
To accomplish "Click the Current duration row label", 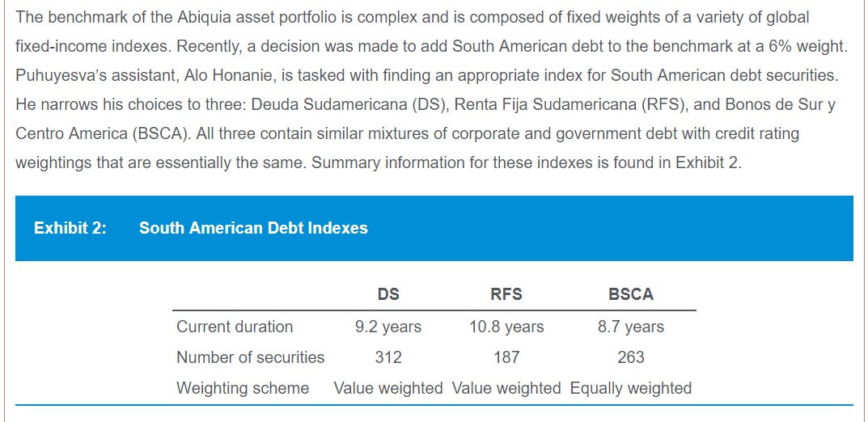I will pyautogui.click(x=235, y=327).
